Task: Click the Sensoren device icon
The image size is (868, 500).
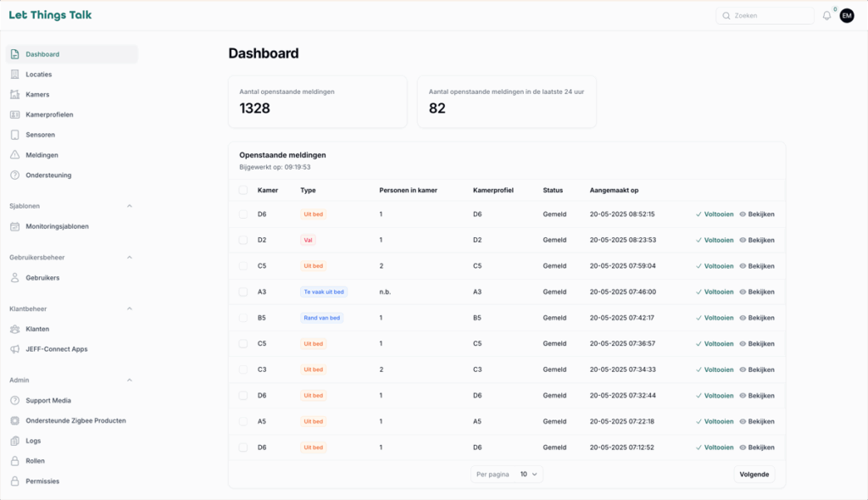Action: (x=15, y=135)
